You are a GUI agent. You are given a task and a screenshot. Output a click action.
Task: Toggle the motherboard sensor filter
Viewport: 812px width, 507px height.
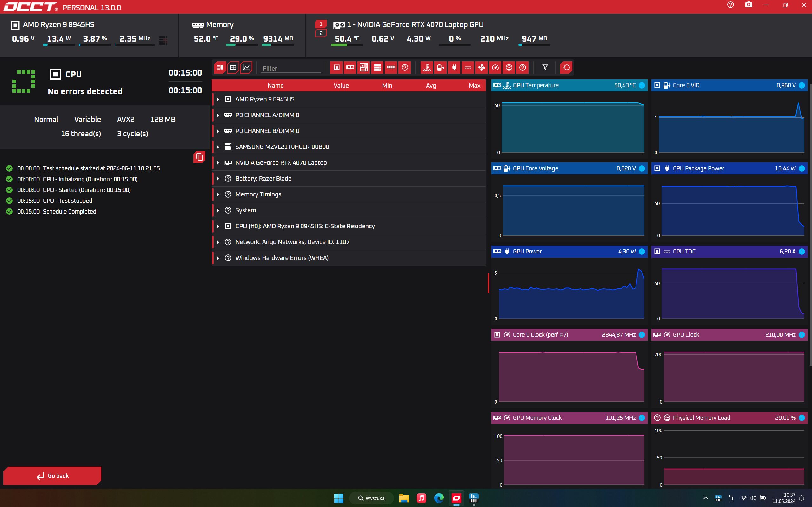click(x=363, y=67)
